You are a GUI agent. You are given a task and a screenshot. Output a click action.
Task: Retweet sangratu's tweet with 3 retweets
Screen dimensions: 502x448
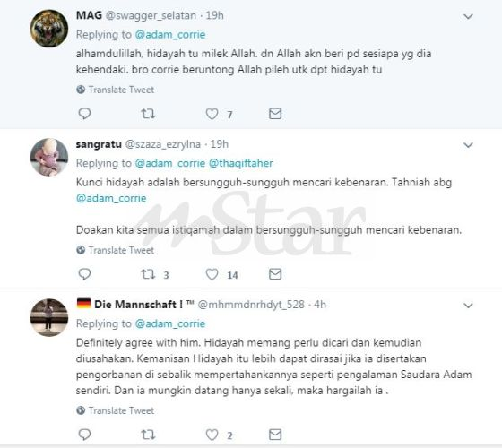point(148,274)
